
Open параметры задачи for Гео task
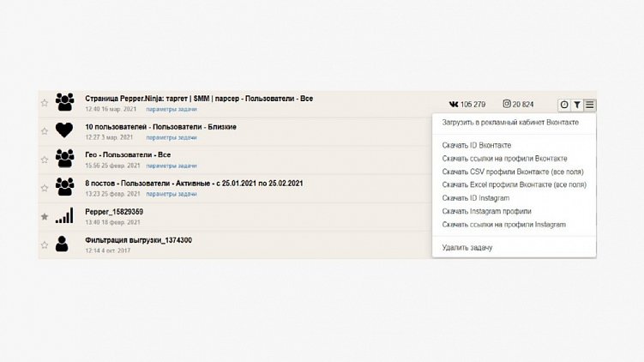pos(172,166)
